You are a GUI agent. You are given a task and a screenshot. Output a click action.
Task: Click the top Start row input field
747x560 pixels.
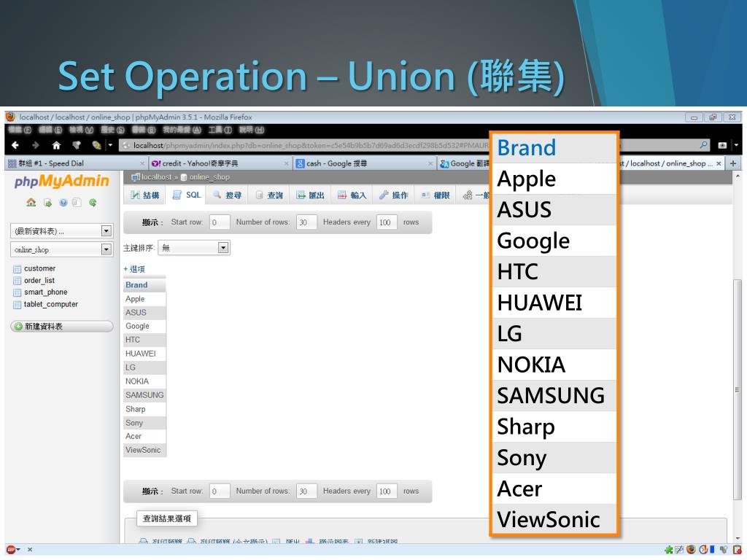pyautogui.click(x=219, y=222)
